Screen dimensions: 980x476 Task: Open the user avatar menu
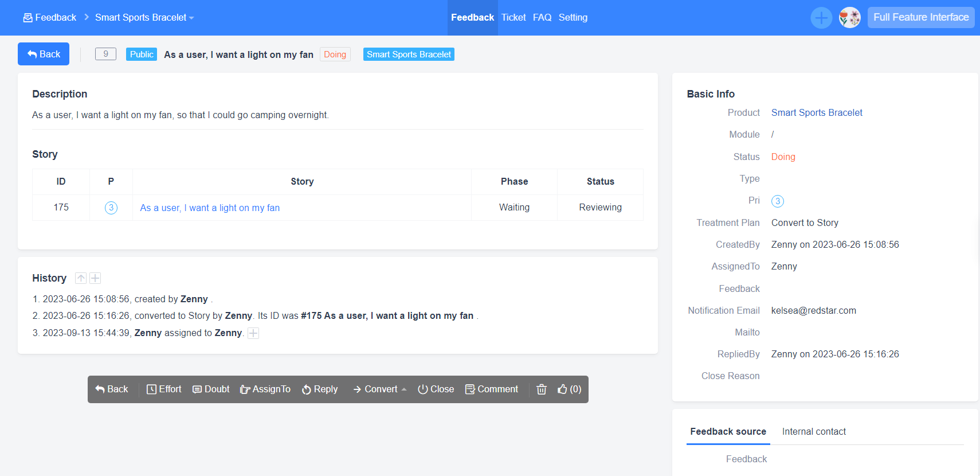pyautogui.click(x=849, y=18)
